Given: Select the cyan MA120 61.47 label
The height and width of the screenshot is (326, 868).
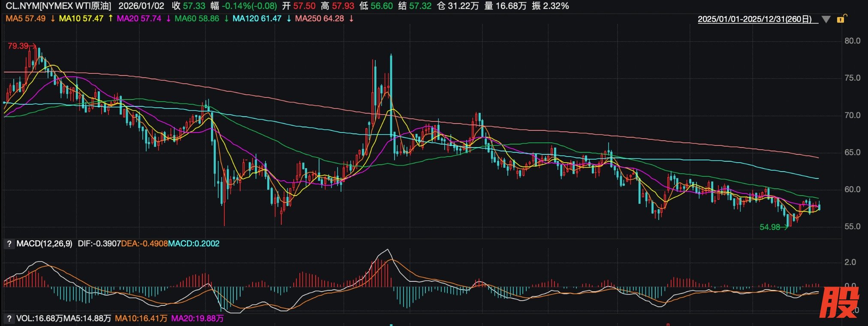Looking at the screenshot, I should click(x=257, y=18).
